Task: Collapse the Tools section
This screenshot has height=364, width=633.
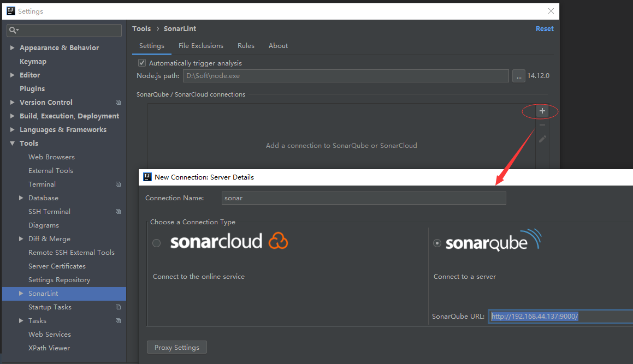Action: coord(12,144)
